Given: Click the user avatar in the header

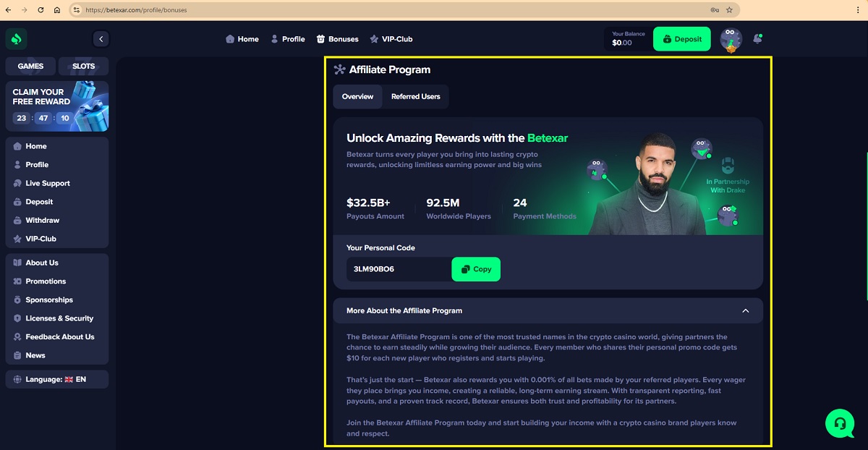Looking at the screenshot, I should [731, 39].
